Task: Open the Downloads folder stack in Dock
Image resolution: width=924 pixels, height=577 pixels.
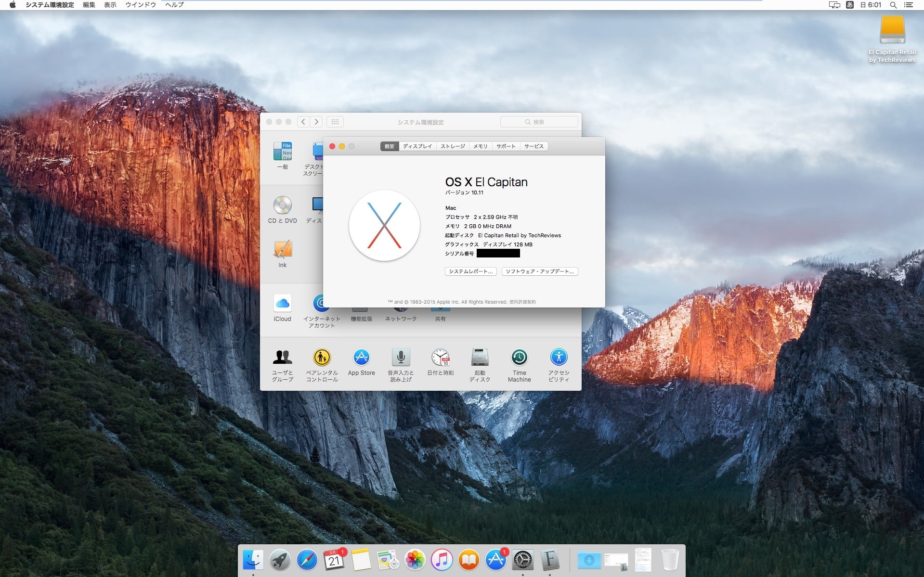Action: (589, 560)
